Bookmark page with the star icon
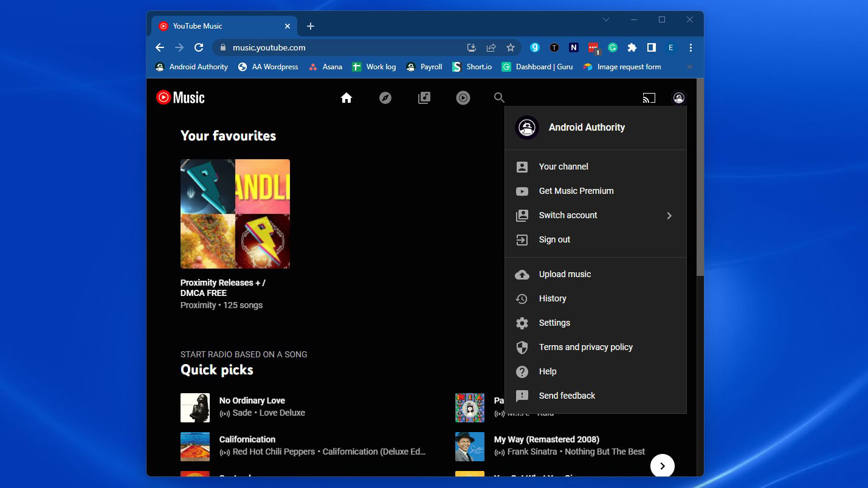This screenshot has height=488, width=868. 511,47
